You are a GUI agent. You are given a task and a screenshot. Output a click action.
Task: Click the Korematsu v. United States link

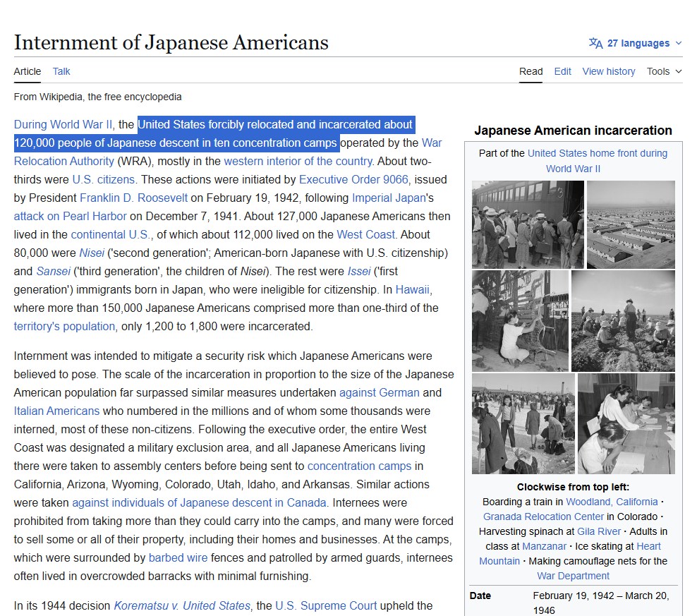click(182, 605)
